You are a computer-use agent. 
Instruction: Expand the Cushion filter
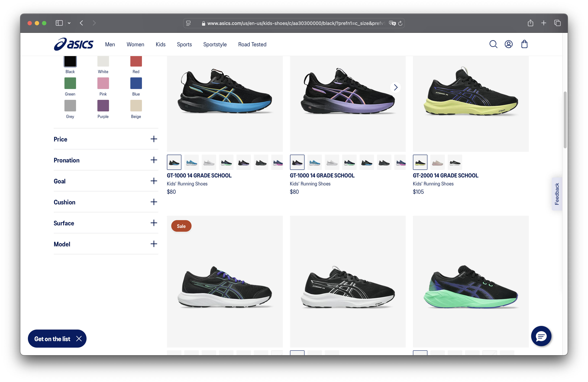[x=106, y=202]
